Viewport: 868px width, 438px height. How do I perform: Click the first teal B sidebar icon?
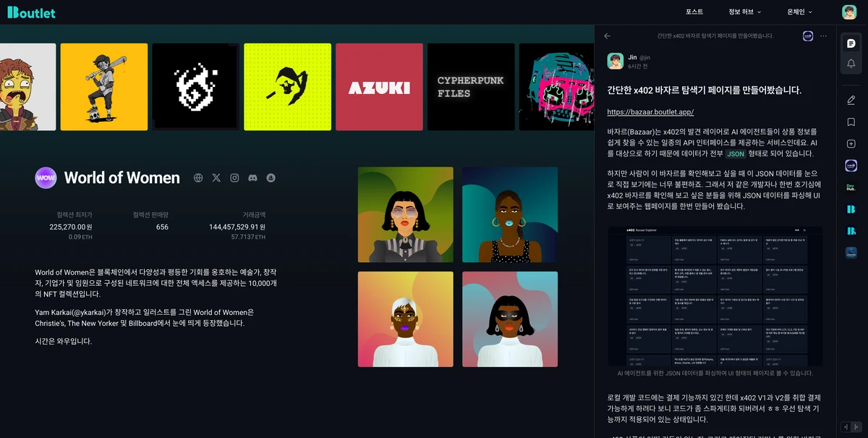851,209
